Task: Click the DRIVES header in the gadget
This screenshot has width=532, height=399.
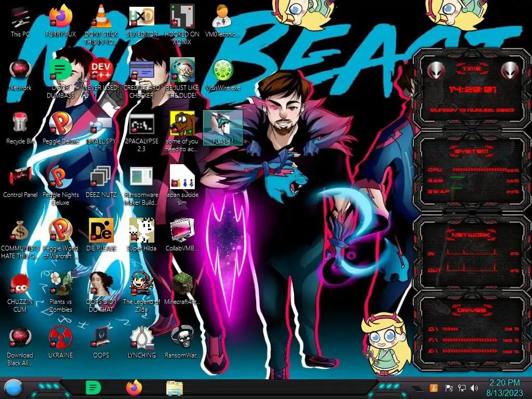Action: [x=471, y=310]
